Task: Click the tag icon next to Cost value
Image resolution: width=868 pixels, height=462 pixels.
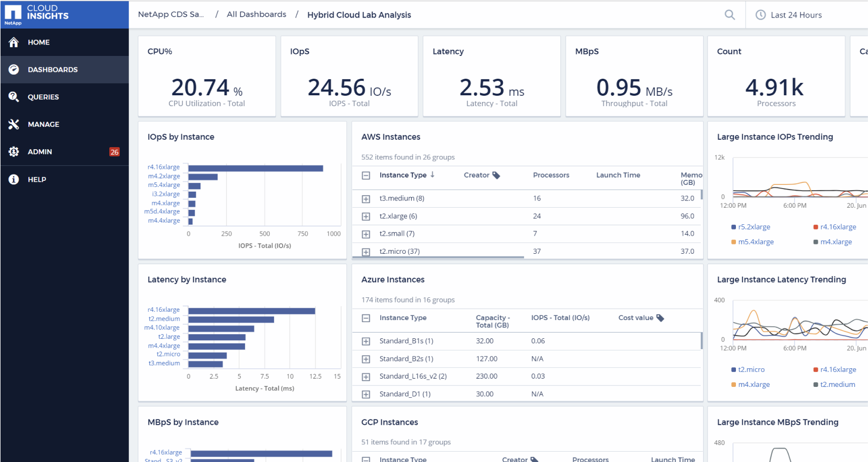Action: [660, 317]
